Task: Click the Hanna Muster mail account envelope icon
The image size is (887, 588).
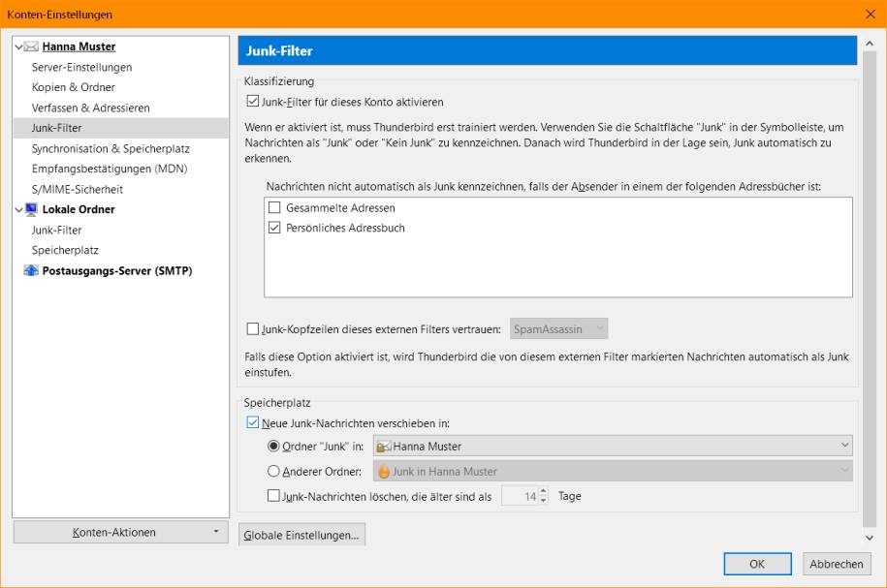Action: (31, 46)
